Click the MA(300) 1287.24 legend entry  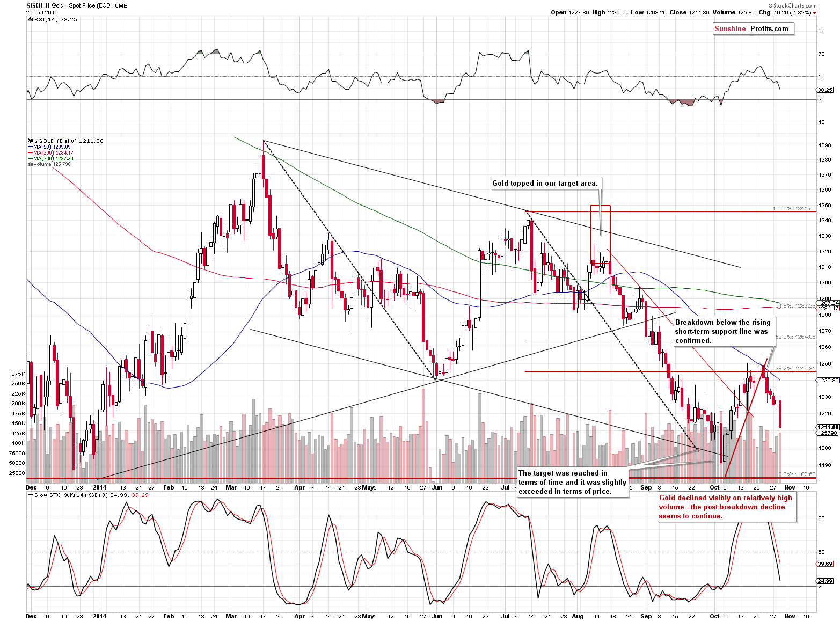point(50,159)
